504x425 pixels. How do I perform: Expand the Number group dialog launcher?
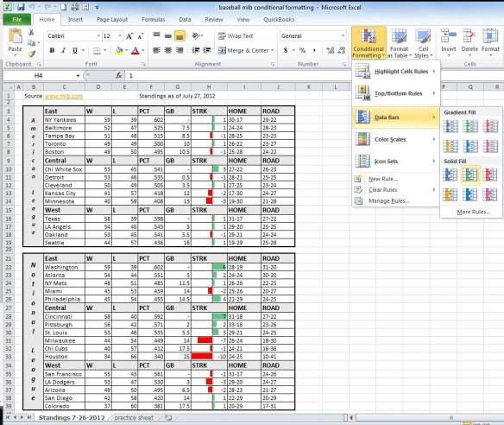pos(344,64)
